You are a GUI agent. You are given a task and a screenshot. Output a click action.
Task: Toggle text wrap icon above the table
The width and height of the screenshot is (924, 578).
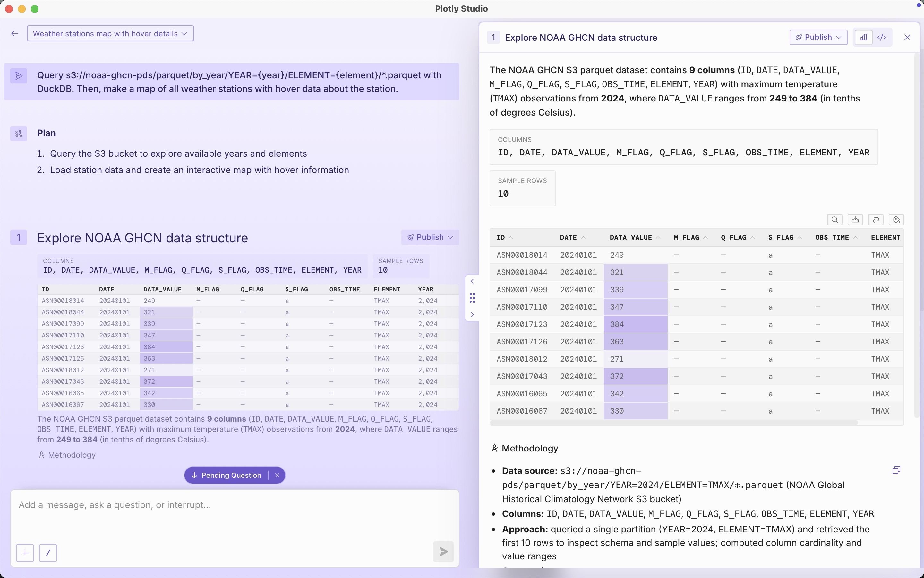[876, 219]
